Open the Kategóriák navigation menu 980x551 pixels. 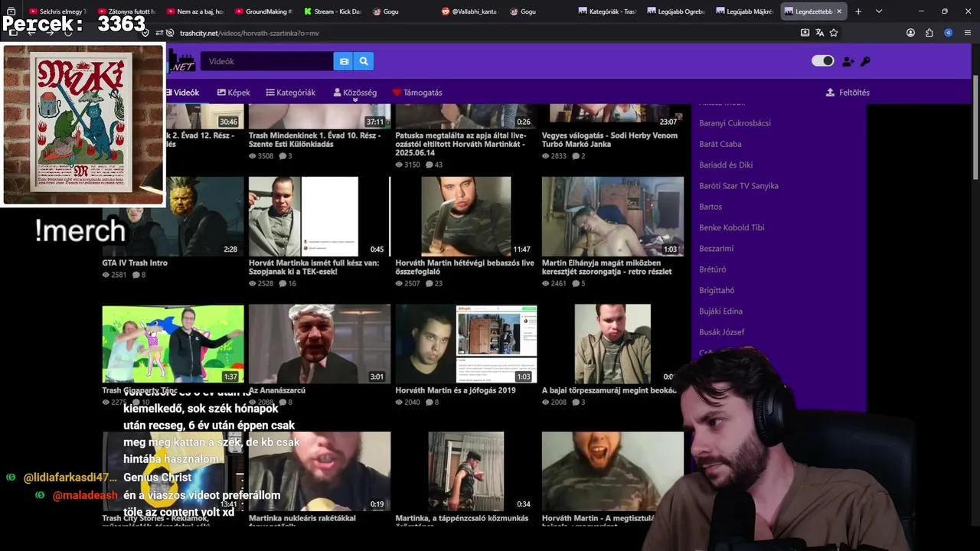coord(291,93)
